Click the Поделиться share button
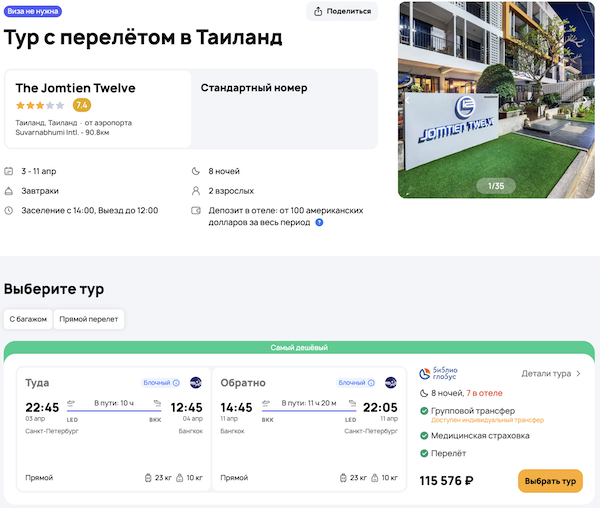 [343, 12]
